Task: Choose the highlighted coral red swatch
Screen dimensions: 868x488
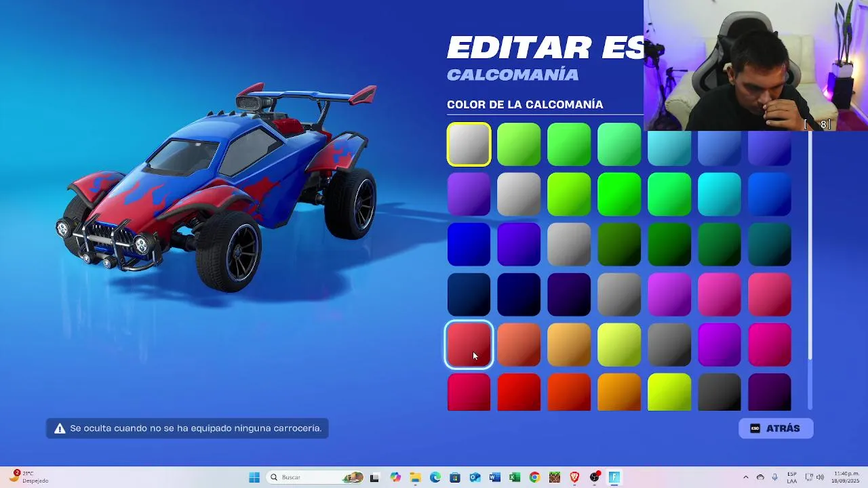Action: click(469, 345)
